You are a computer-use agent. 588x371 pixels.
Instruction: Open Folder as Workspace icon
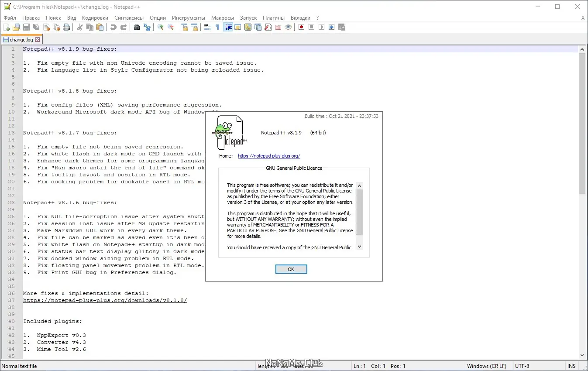[278, 27]
